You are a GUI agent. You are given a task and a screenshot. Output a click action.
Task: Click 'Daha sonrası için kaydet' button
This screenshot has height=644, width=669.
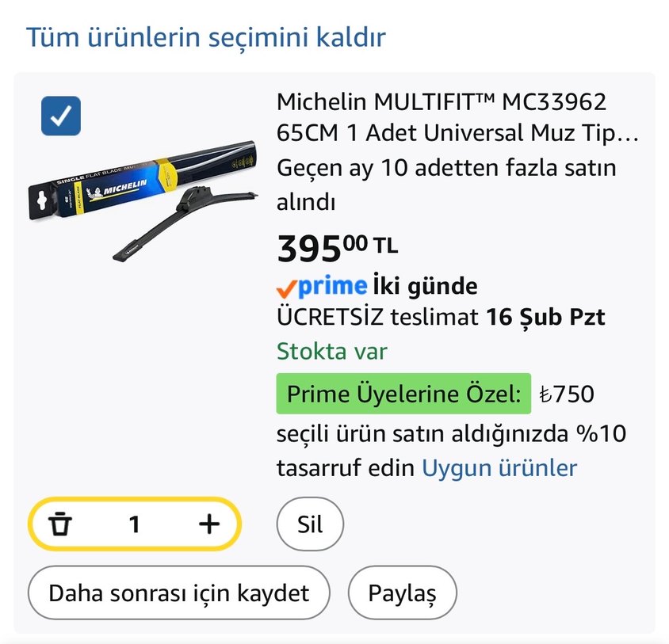(180, 592)
